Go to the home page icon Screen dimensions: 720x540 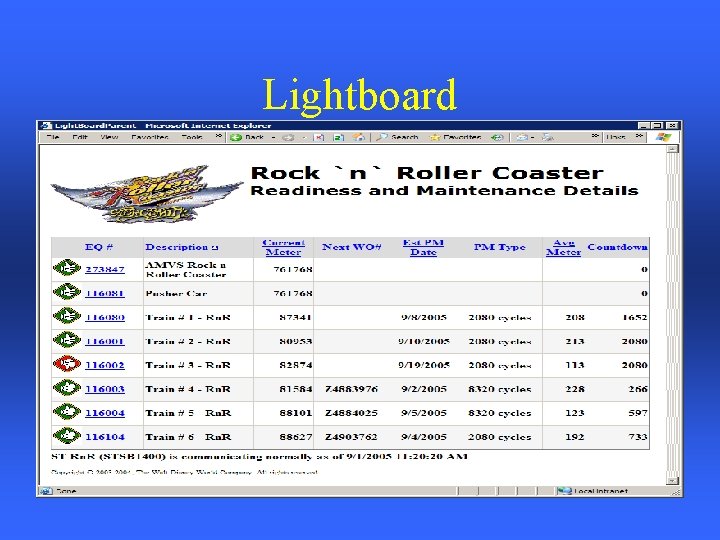click(359, 137)
